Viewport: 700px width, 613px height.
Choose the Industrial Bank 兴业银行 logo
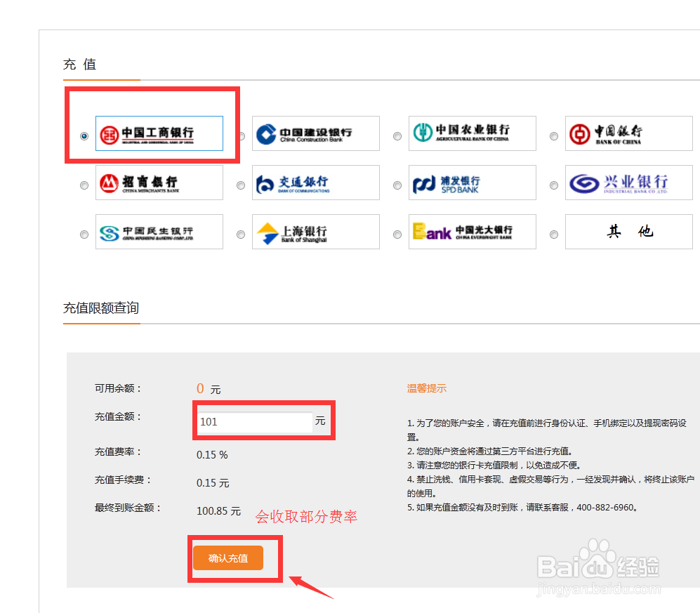pos(629,183)
